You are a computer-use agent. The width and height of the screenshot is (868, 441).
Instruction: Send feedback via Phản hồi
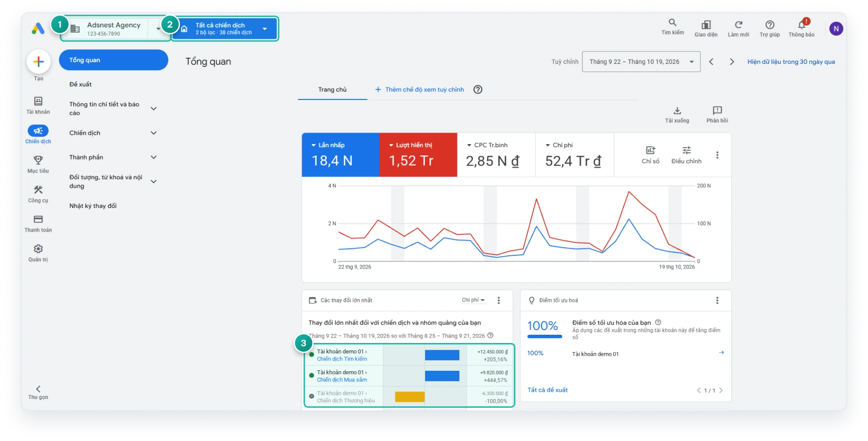[717, 115]
